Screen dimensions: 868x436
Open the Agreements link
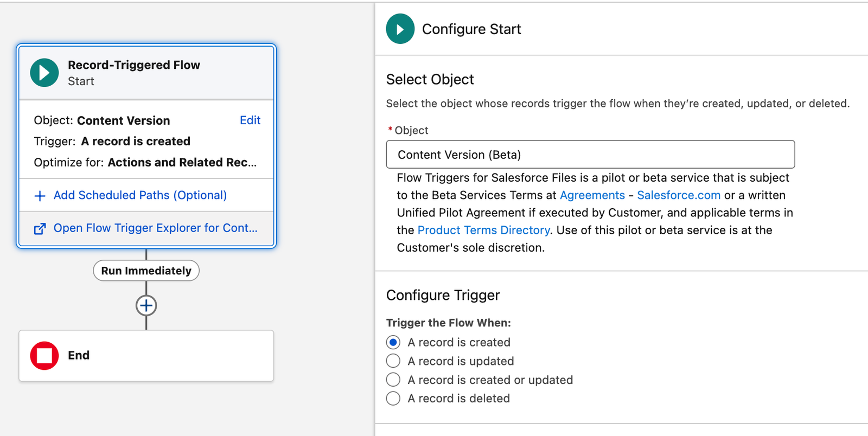click(592, 195)
